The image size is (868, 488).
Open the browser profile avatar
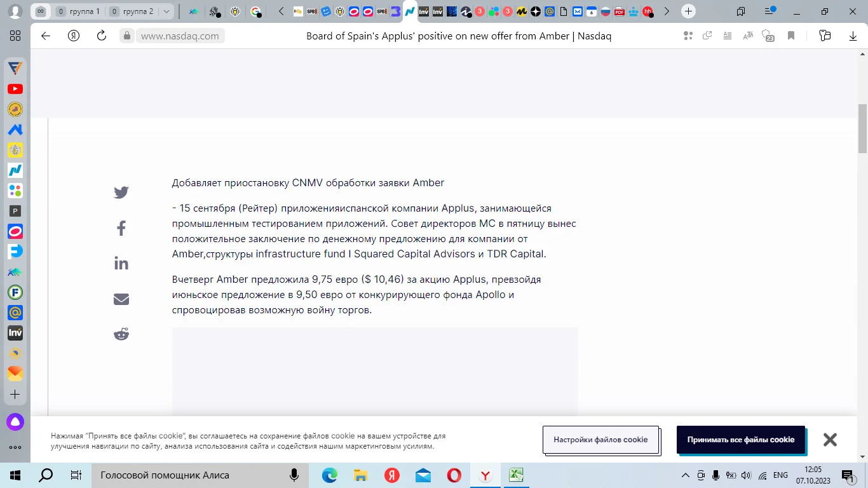[15, 11]
